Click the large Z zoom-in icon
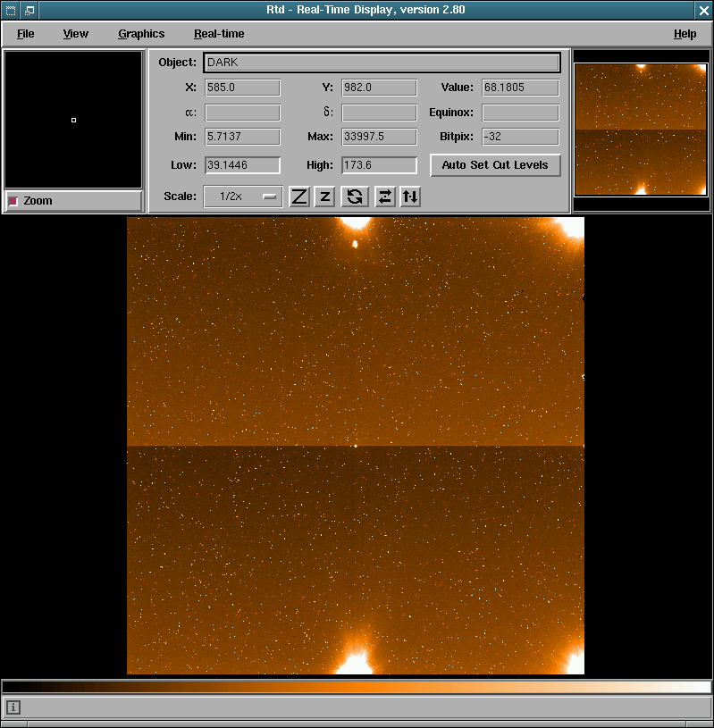The height and width of the screenshot is (728, 714). [x=299, y=197]
